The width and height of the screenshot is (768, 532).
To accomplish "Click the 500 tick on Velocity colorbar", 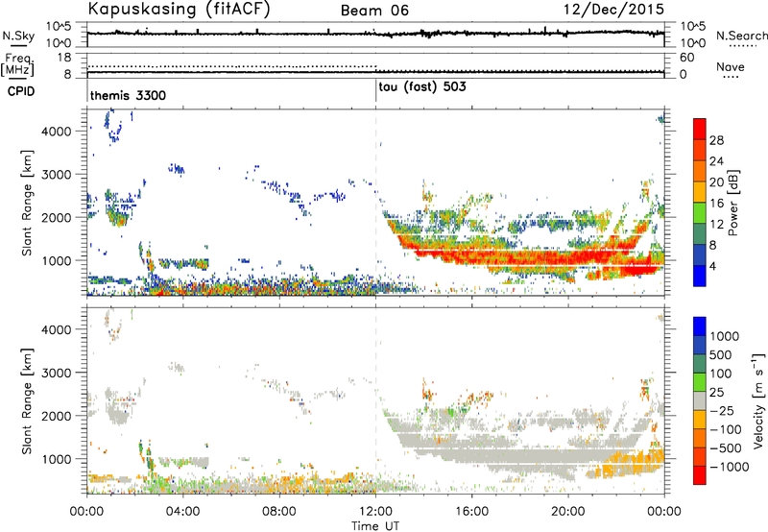I will tap(721, 354).
